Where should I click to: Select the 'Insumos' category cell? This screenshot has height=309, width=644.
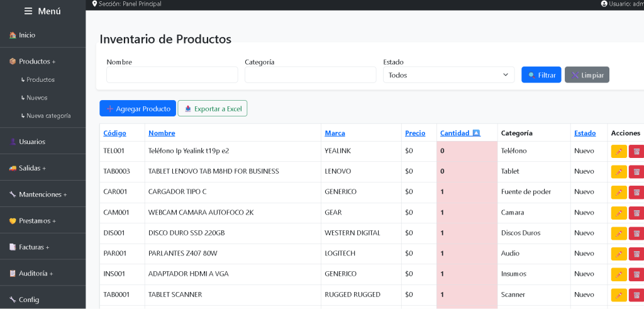534,274
